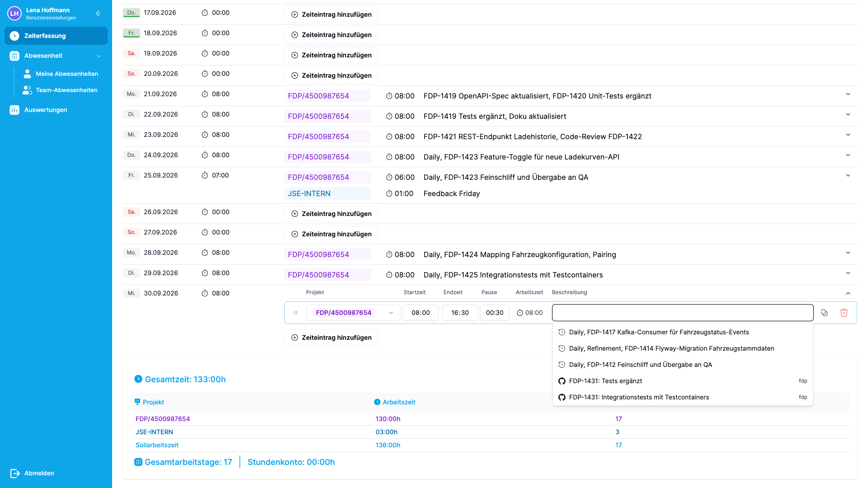Click GitHub icon of FDP-1431: Tests ergänzt
Image resolution: width=868 pixels, height=488 pixels.
coord(562,381)
